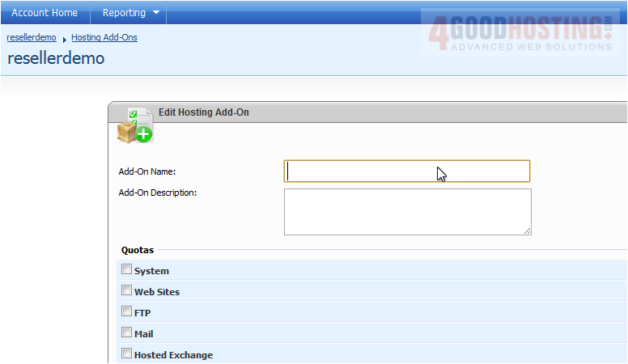Open the Account Home menu
The height and width of the screenshot is (364, 628).
[45, 13]
